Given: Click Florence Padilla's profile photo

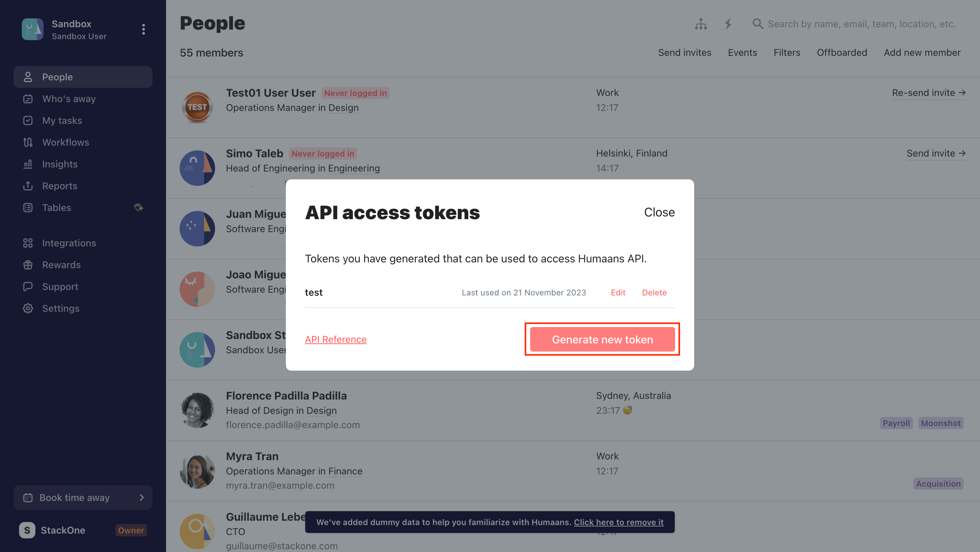Looking at the screenshot, I should tap(197, 410).
